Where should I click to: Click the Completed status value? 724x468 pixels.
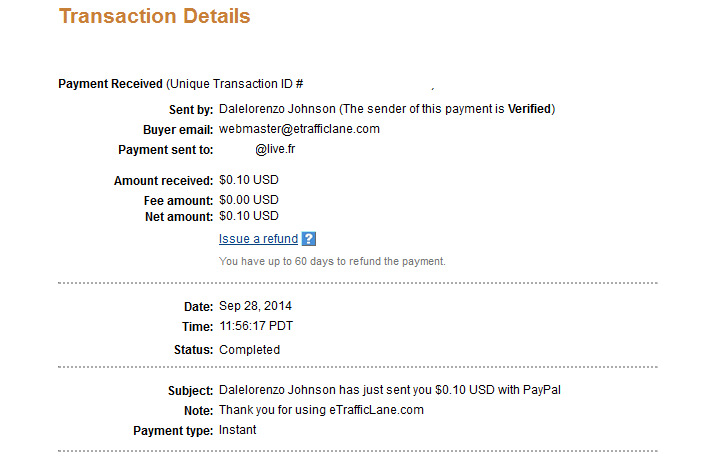click(x=249, y=350)
